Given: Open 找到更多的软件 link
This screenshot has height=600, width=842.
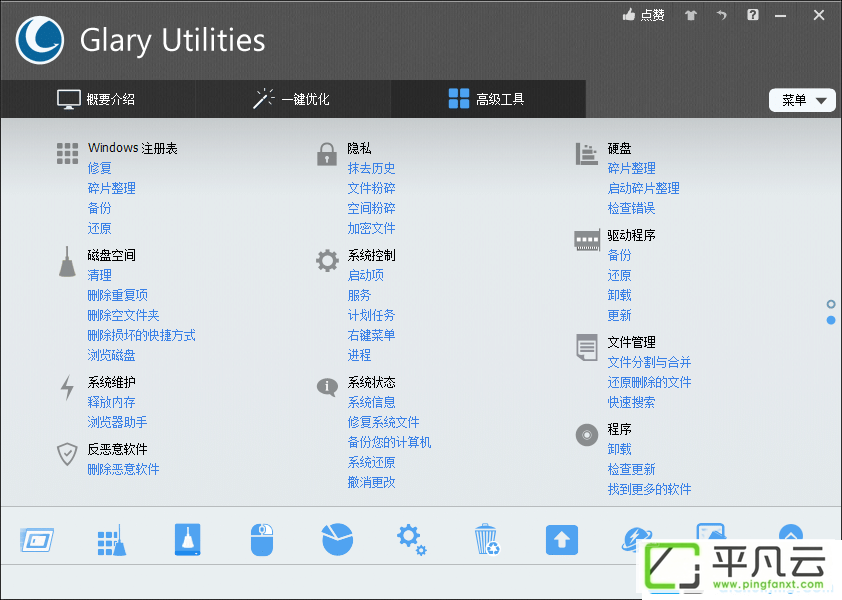Looking at the screenshot, I should coord(650,489).
